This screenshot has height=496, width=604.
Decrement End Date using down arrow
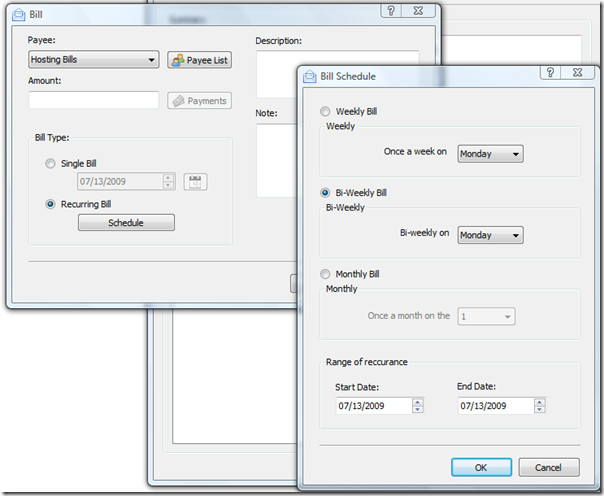pyautogui.click(x=540, y=410)
